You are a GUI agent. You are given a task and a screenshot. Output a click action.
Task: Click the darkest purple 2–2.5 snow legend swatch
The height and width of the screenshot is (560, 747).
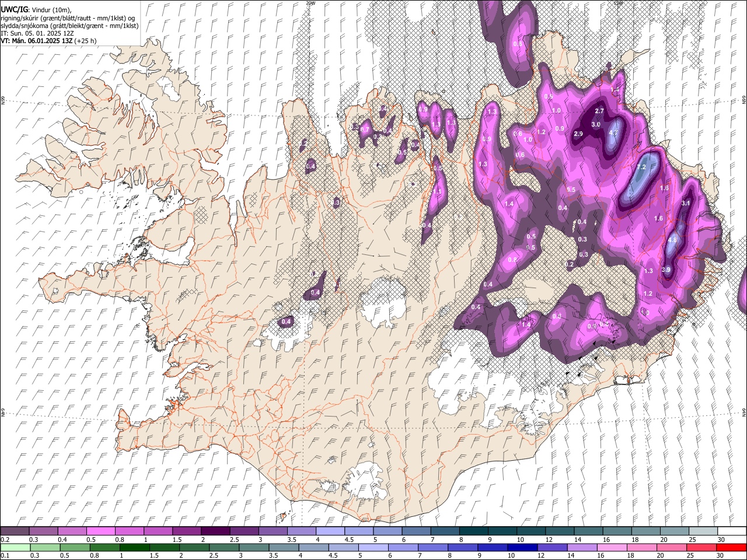[215, 531]
